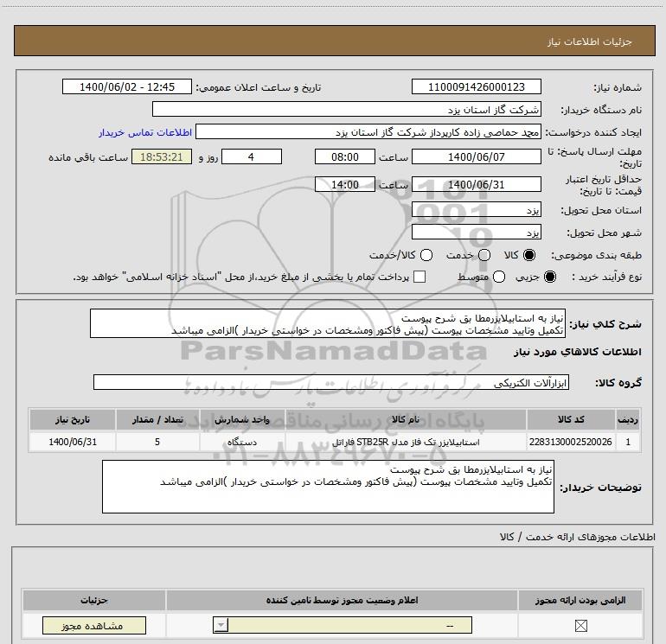Click the واحد شمارش column header
The height and width of the screenshot is (644, 666).
coord(242,419)
